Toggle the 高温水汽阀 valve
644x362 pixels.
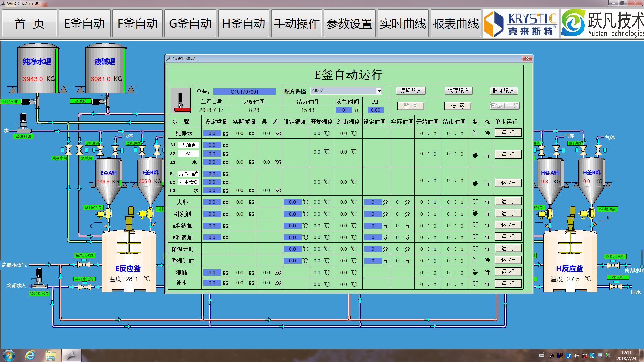coord(84,264)
